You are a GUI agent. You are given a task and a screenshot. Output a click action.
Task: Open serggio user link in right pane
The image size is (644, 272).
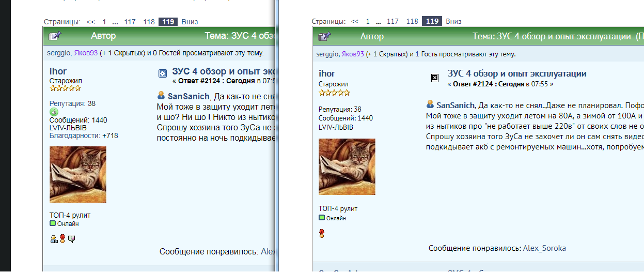327,54
